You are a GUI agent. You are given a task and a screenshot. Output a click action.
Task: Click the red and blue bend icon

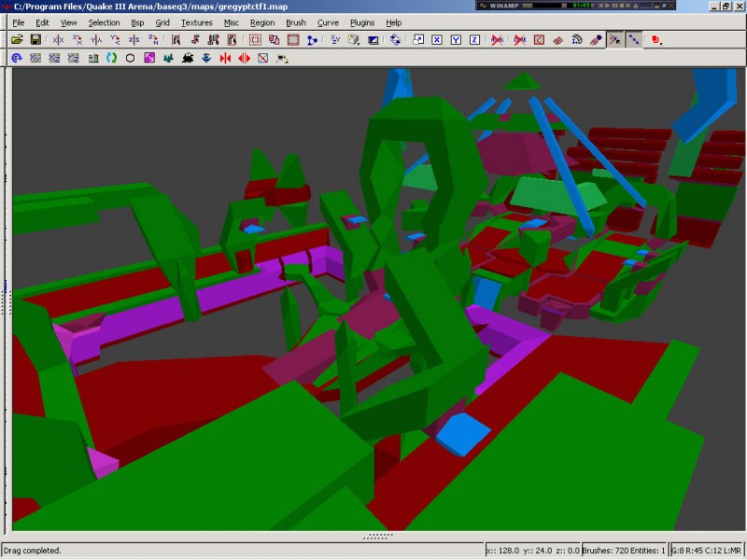tap(596, 40)
